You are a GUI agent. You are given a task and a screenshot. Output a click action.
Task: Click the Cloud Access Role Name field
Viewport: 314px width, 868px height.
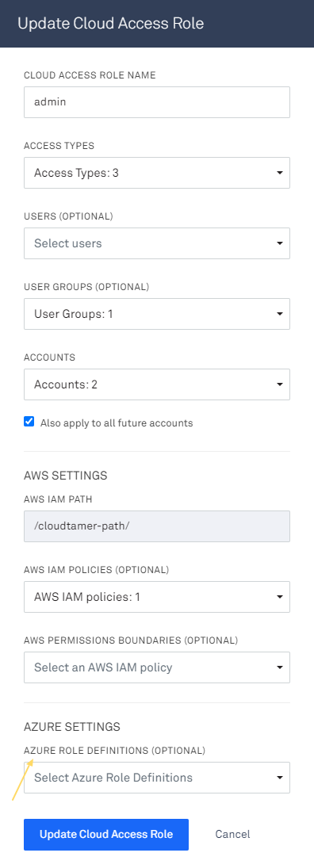click(x=157, y=101)
